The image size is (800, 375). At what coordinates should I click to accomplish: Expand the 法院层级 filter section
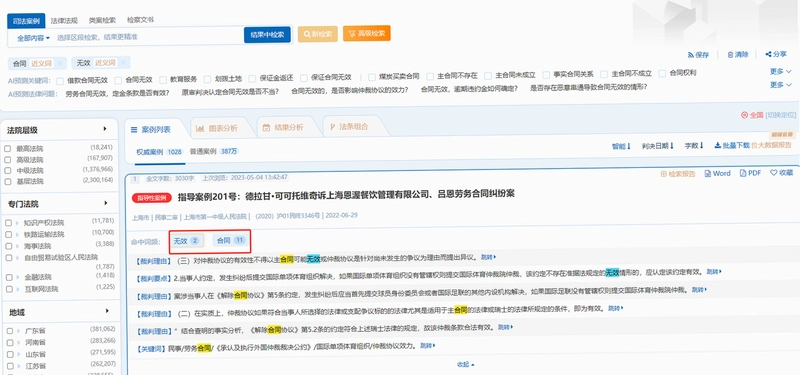click(x=106, y=129)
